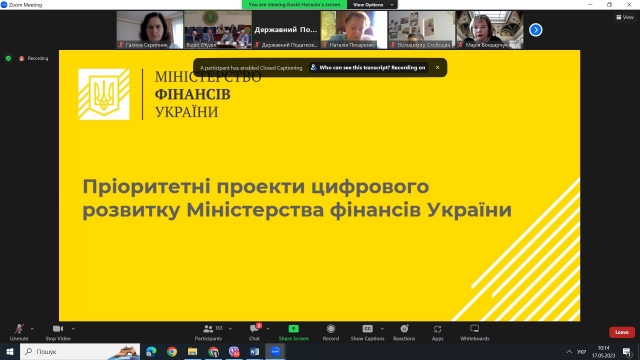Open the View layout menu
Viewport: 640px width, 360px height.
(x=625, y=17)
